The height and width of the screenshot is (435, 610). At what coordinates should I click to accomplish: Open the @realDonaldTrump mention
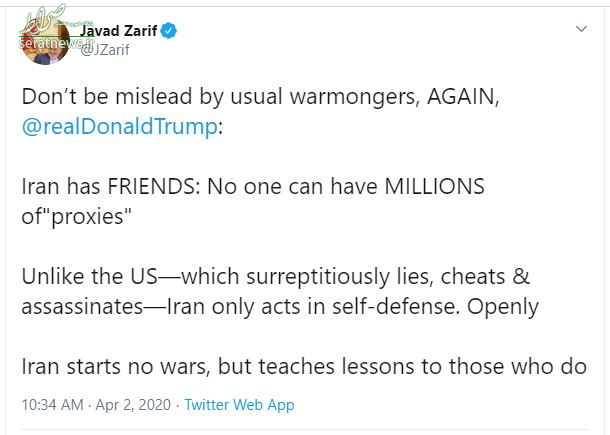[x=119, y=127]
